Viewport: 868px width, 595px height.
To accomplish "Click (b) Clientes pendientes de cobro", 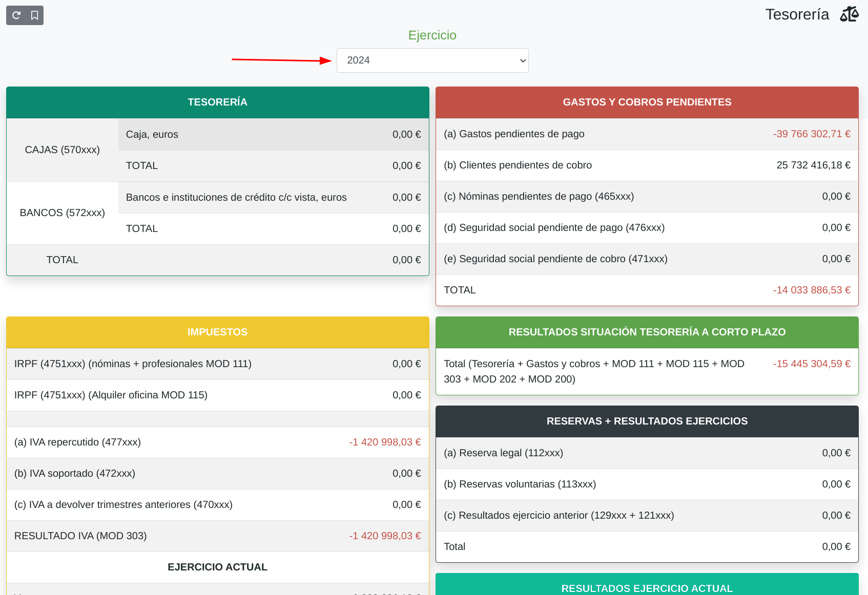I will (x=518, y=165).
